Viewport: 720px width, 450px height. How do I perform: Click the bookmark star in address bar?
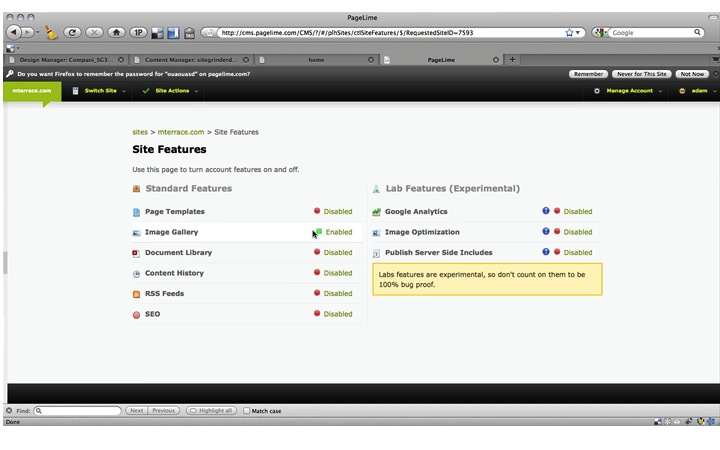569,33
